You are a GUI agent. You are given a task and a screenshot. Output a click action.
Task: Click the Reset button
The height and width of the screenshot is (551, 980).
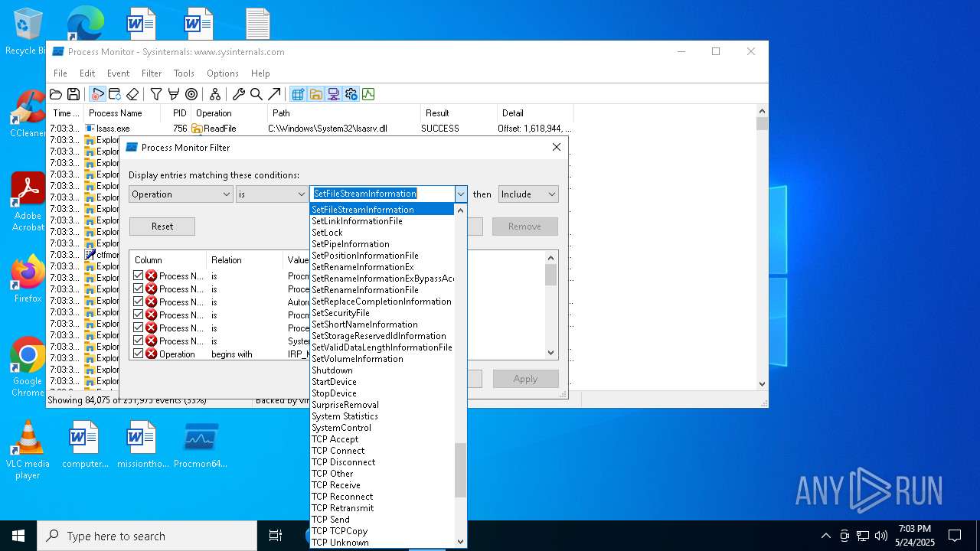(162, 227)
